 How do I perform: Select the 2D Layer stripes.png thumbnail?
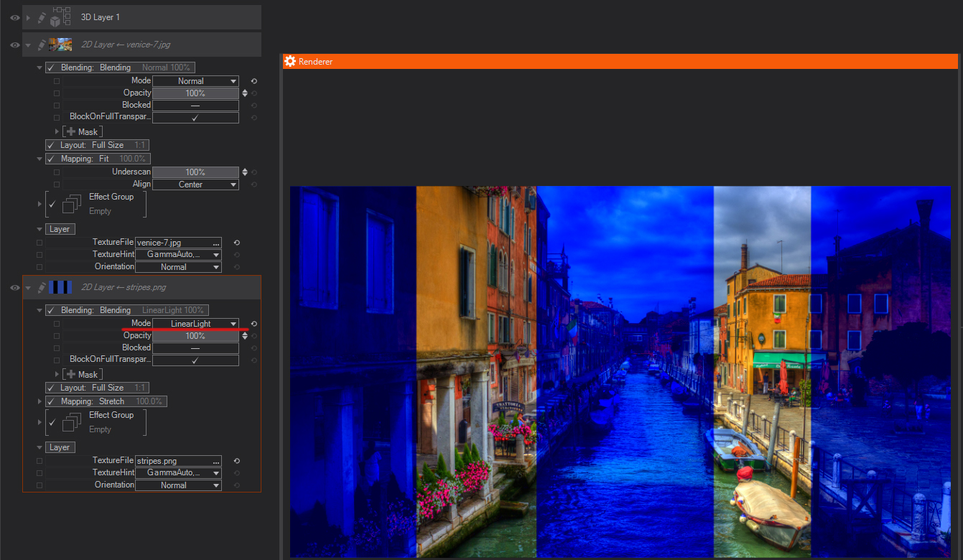pyautogui.click(x=60, y=287)
